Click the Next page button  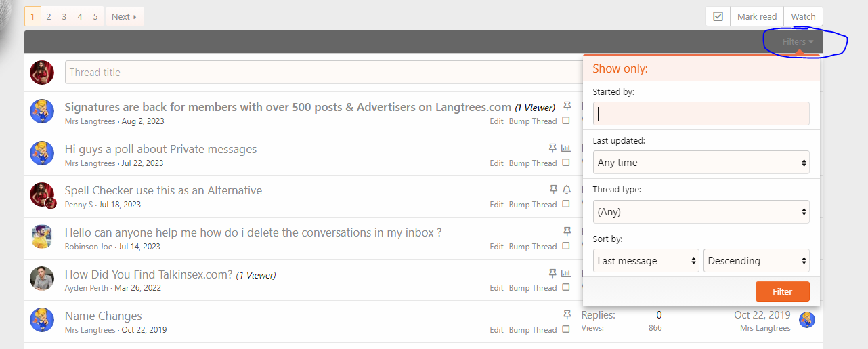(125, 16)
